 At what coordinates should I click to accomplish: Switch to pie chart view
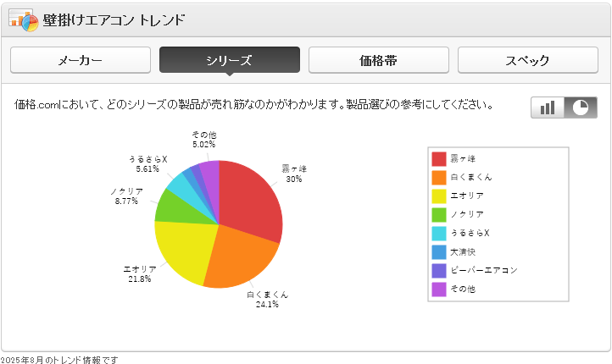[x=581, y=108]
